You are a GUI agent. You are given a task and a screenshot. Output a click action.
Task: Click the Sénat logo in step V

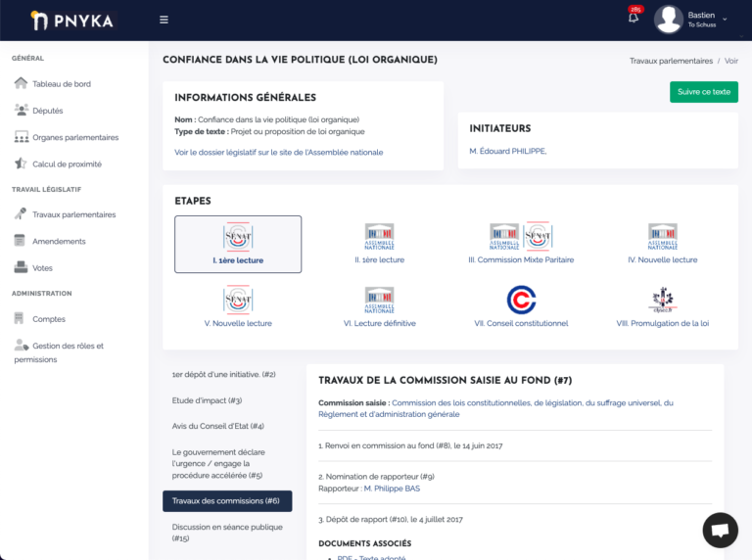click(238, 300)
